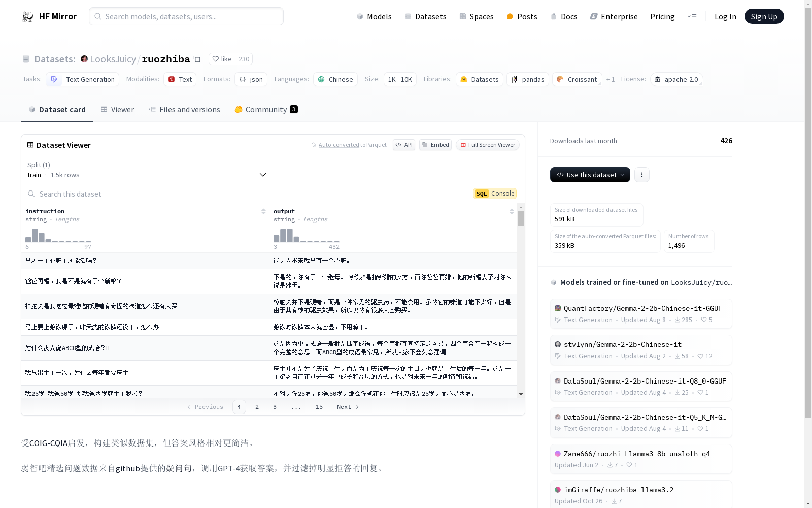Go to page 2 of the viewer
Screen dimensions: 812x508
[257, 407]
